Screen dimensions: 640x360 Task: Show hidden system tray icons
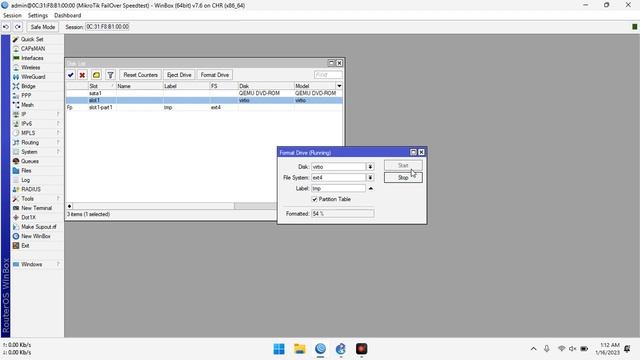coord(533,349)
